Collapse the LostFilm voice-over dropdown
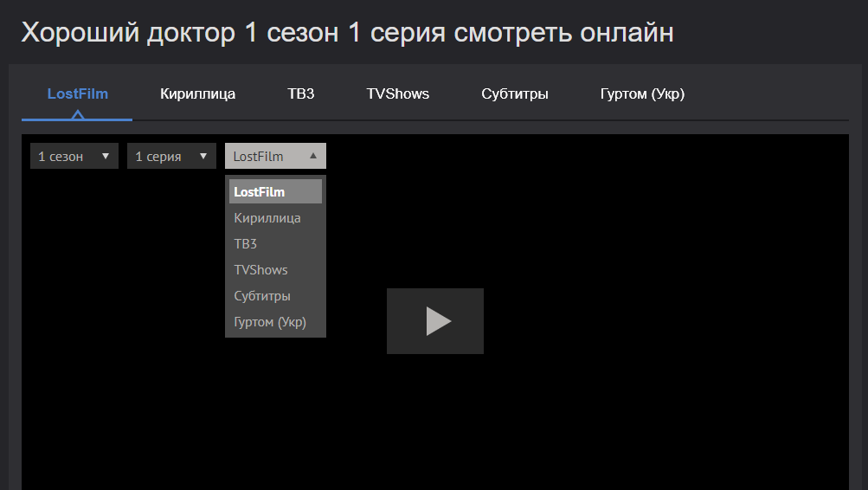 click(x=275, y=156)
